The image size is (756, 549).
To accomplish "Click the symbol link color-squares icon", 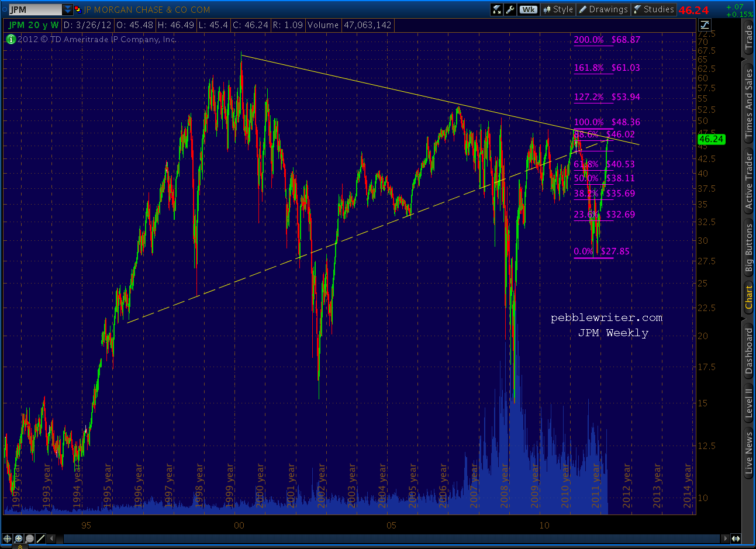I will (x=78, y=9).
